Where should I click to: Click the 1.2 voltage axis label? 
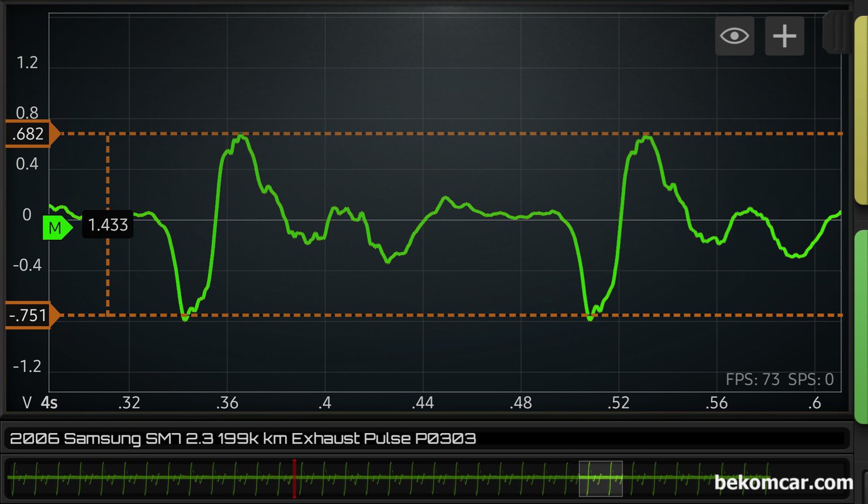point(27,63)
